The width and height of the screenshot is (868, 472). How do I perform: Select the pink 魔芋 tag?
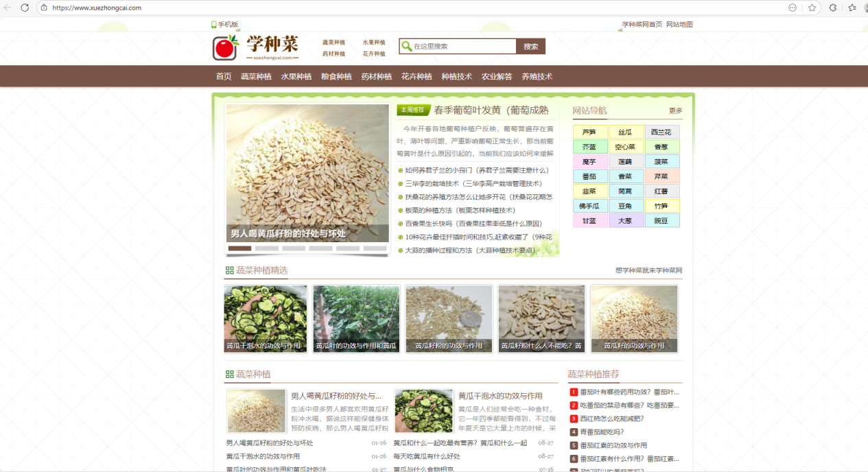[589, 162]
